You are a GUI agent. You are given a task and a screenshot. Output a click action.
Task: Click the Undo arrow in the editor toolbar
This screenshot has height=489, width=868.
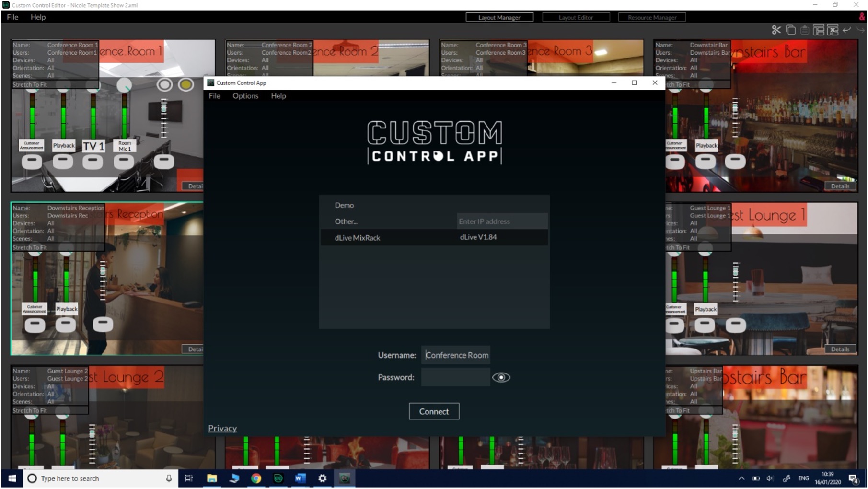click(847, 30)
